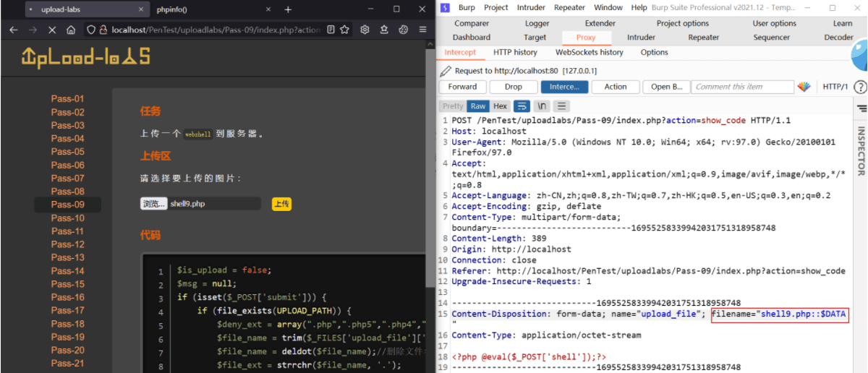Viewport: 868px width, 373px height.
Task: Switch to Hex view tab
Action: 501,106
